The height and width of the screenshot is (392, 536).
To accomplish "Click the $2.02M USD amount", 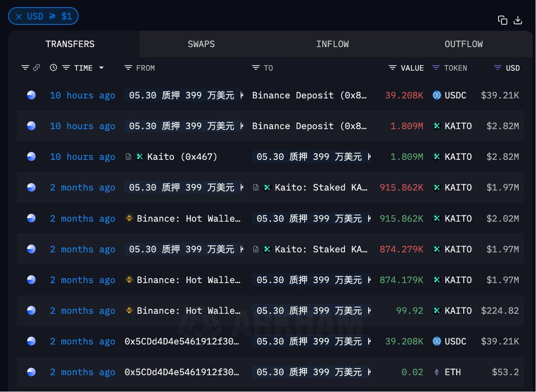I will [x=502, y=218].
